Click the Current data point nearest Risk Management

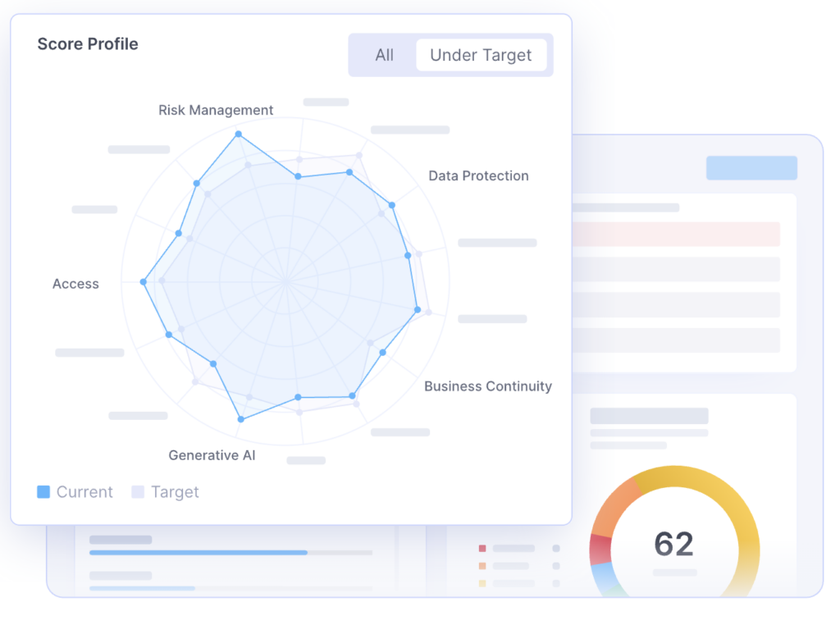point(239,134)
